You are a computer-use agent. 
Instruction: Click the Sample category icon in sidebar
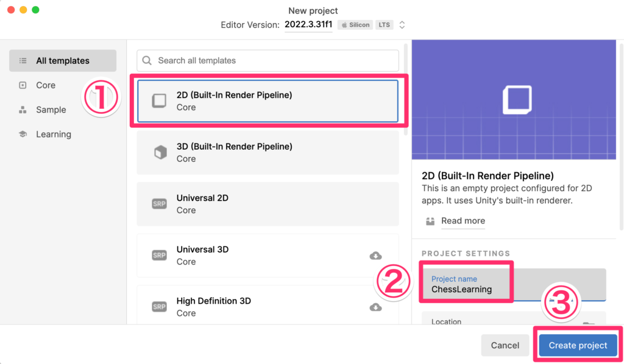(23, 110)
